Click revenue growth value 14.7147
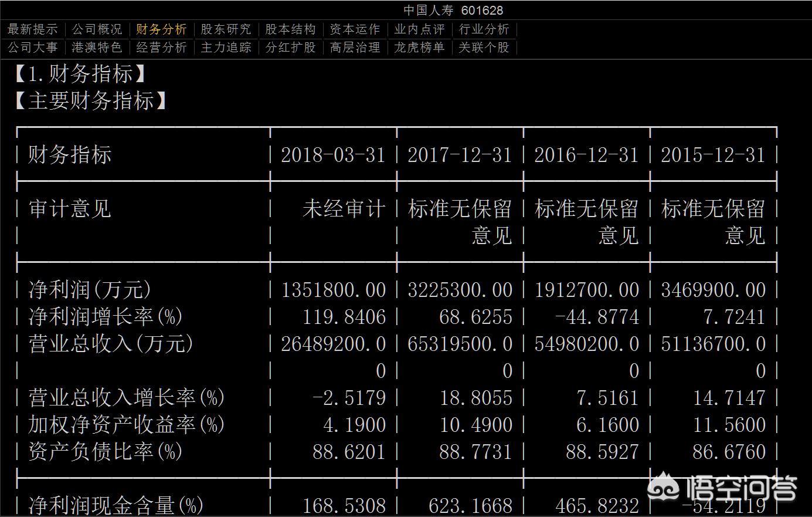 729,398
